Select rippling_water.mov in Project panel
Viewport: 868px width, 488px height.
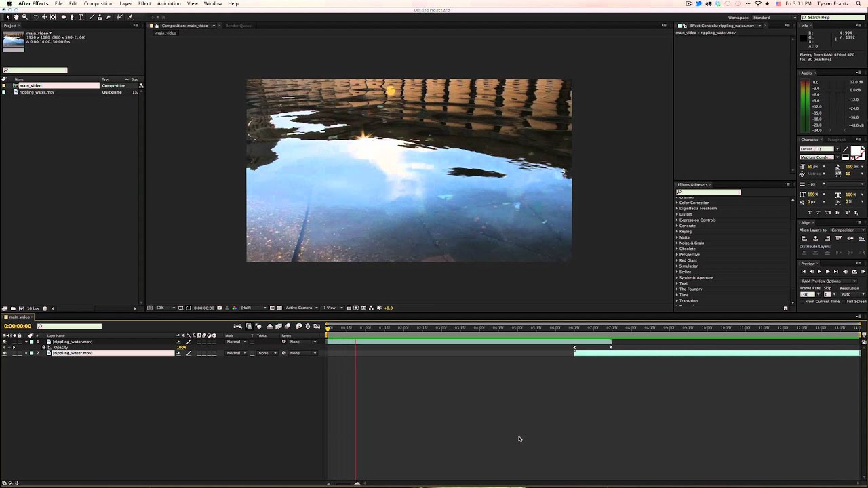coord(37,92)
